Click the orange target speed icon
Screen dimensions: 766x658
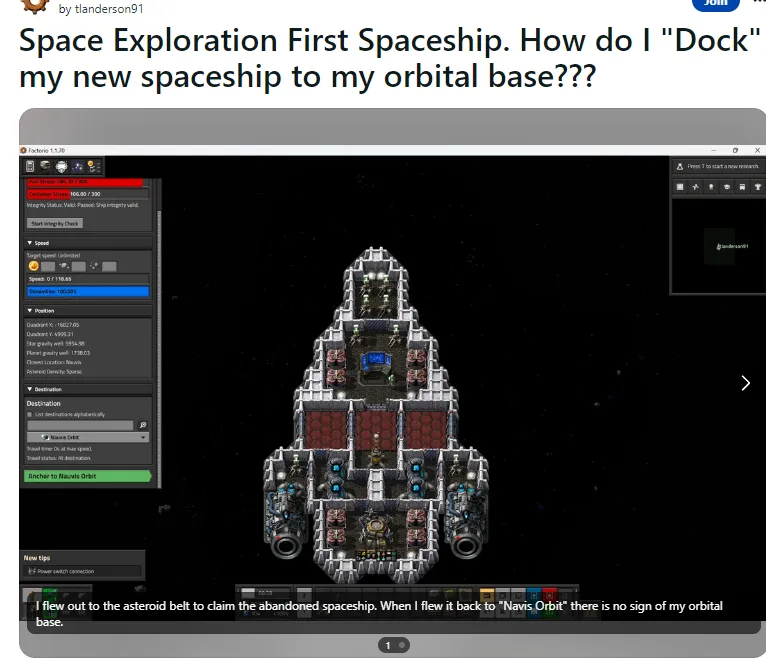pyautogui.click(x=34, y=266)
